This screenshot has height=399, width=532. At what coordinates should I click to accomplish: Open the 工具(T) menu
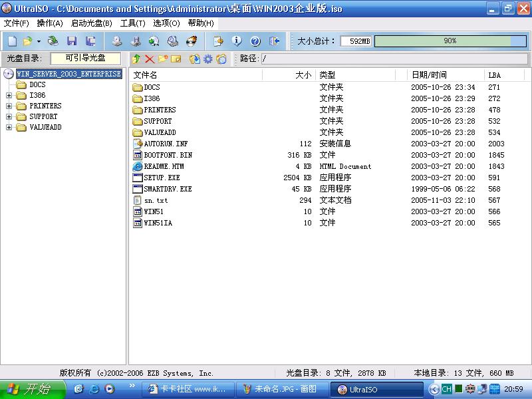point(132,23)
